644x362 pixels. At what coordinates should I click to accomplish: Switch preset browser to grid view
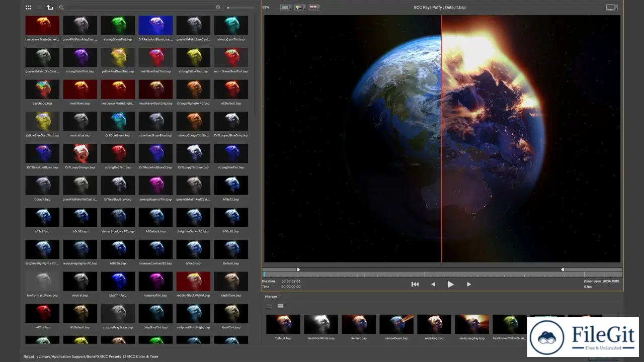(x=28, y=8)
